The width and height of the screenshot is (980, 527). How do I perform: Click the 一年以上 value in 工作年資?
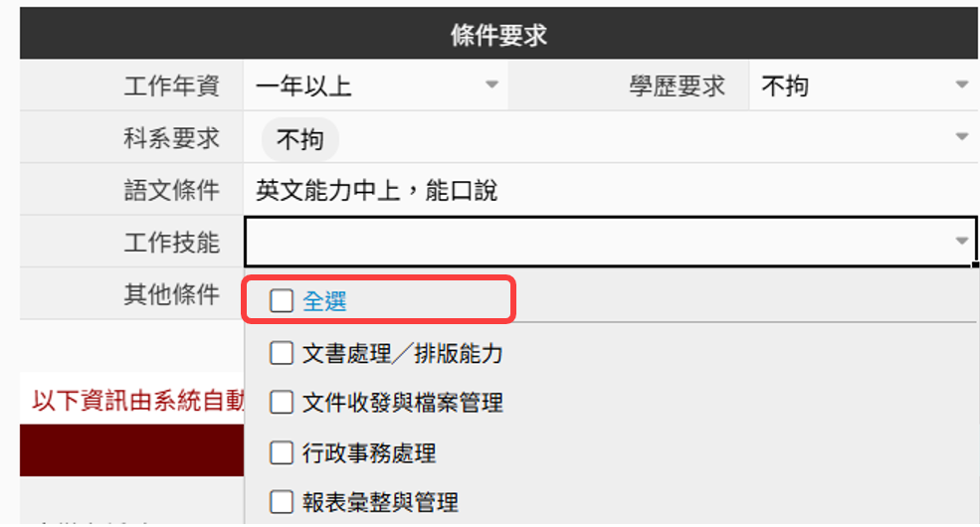tap(303, 87)
